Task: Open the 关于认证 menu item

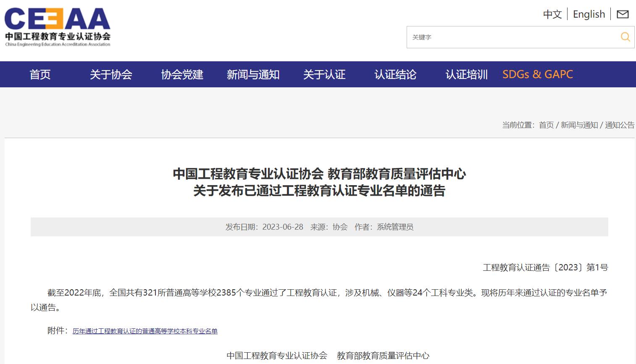Action: point(324,74)
